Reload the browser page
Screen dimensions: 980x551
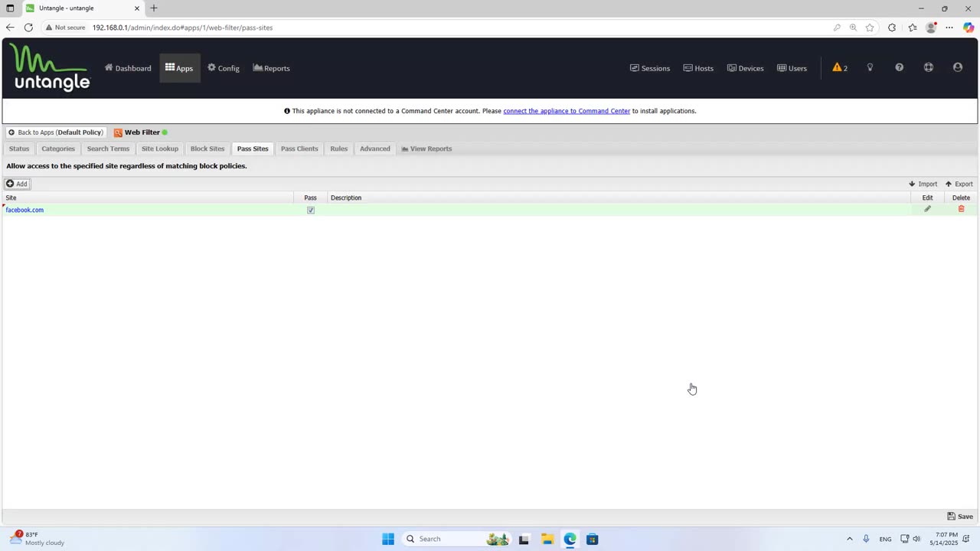point(28,28)
